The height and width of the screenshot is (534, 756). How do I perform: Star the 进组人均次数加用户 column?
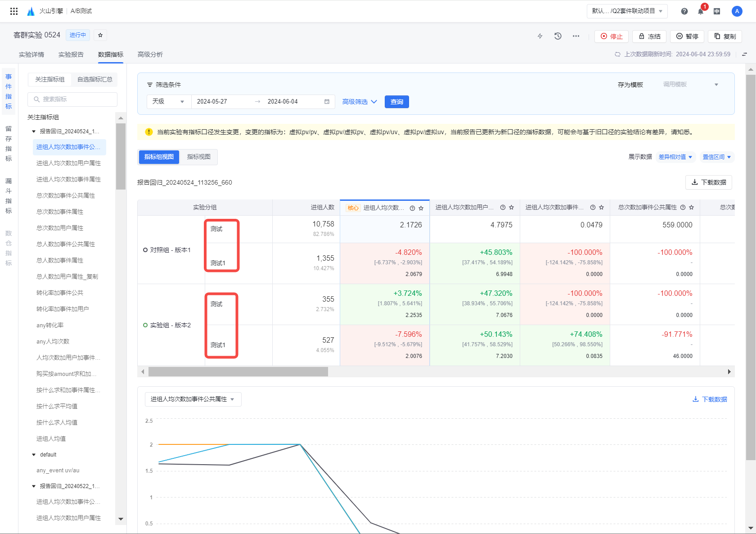click(x=512, y=208)
